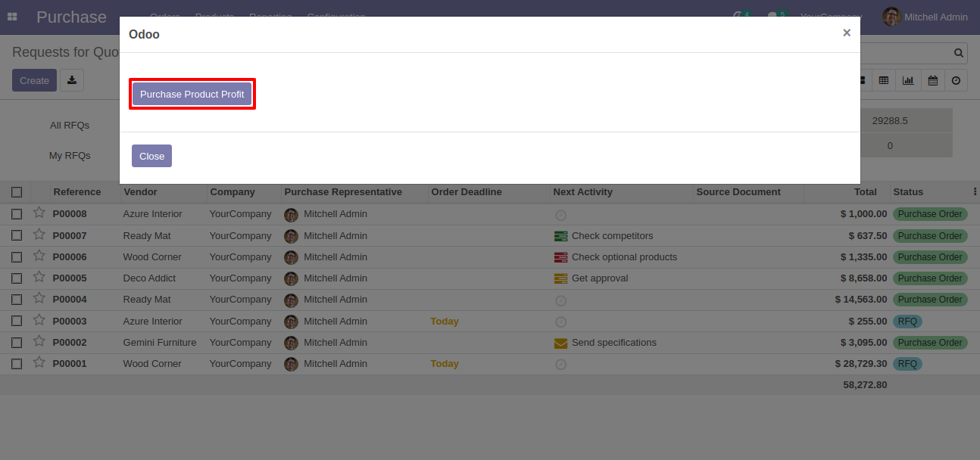This screenshot has height=460, width=980.
Task: Tick the checkbox for P00002
Action: (17, 343)
